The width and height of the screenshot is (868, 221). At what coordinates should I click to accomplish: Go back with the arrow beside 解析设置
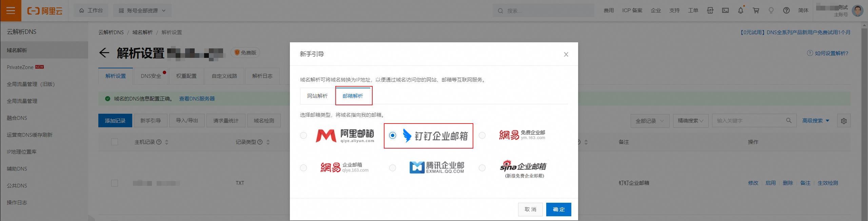104,53
